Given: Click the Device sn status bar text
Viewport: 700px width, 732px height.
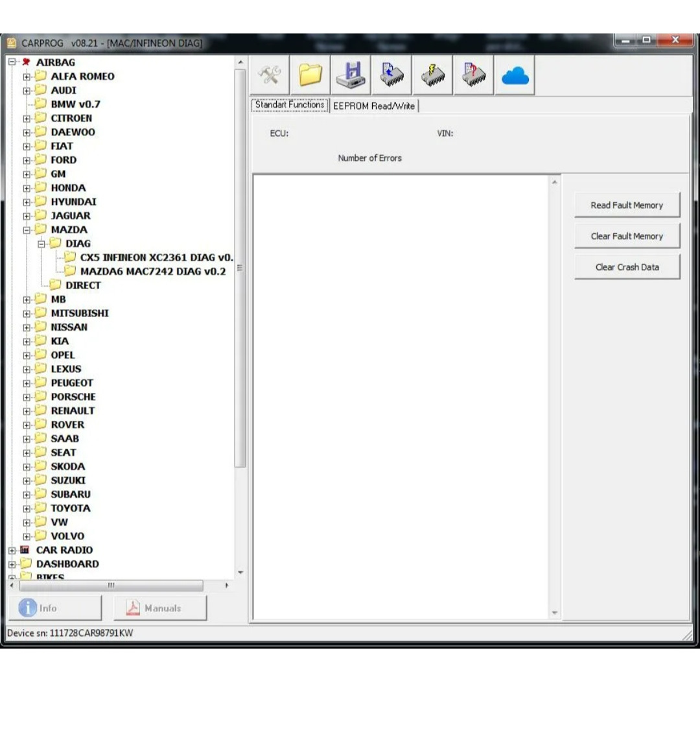Looking at the screenshot, I should pos(70,633).
